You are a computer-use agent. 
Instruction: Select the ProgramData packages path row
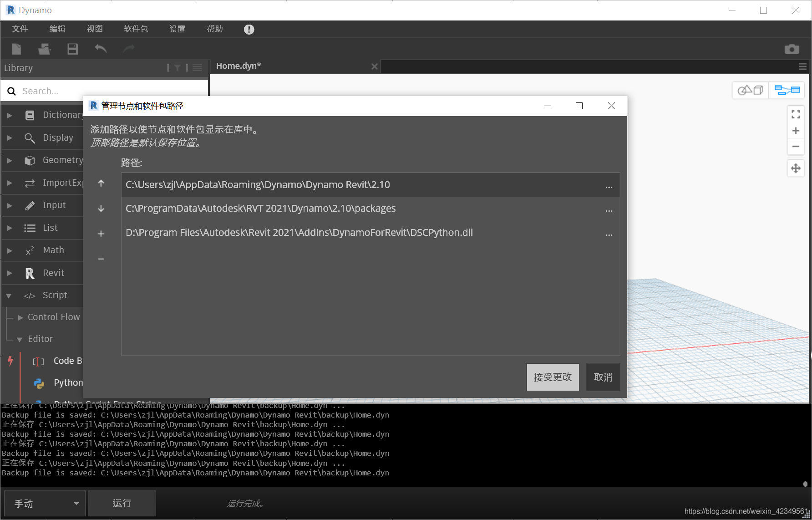click(370, 209)
